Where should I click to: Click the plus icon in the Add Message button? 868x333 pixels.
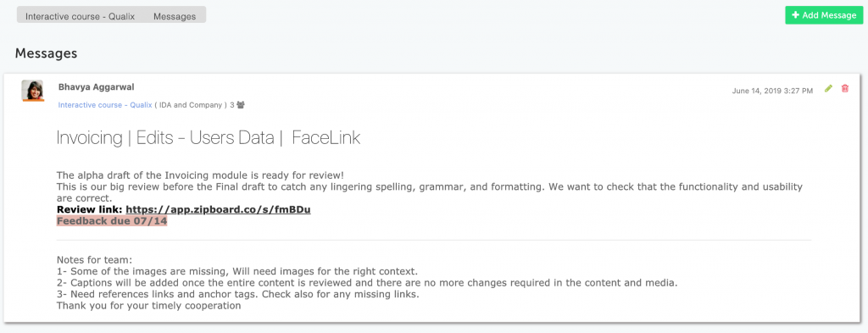795,15
